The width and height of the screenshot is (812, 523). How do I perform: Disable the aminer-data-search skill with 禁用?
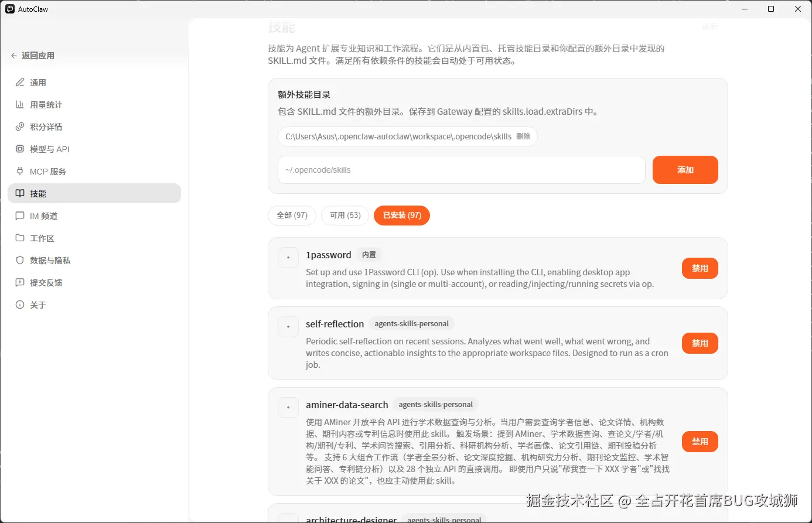pos(700,442)
